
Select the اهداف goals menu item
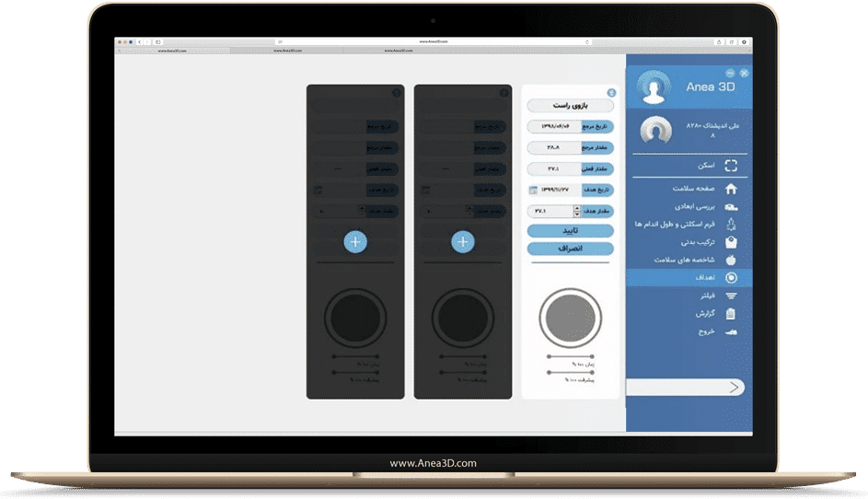pyautogui.click(x=689, y=277)
